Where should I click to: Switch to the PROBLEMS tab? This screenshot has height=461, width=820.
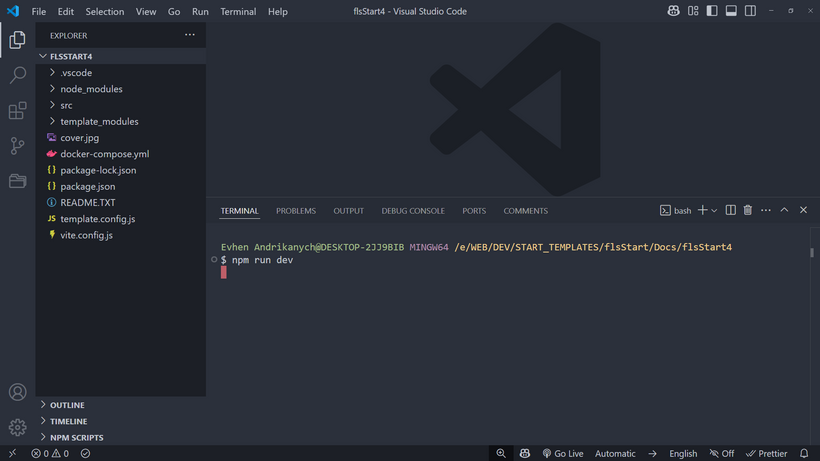(295, 211)
